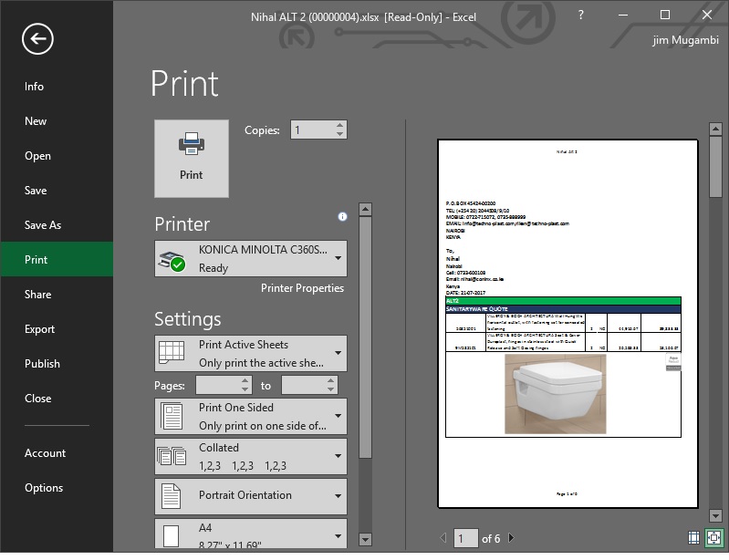729x560 pixels.
Task: Click preview scrollbar up arrow
Action: tap(715, 129)
